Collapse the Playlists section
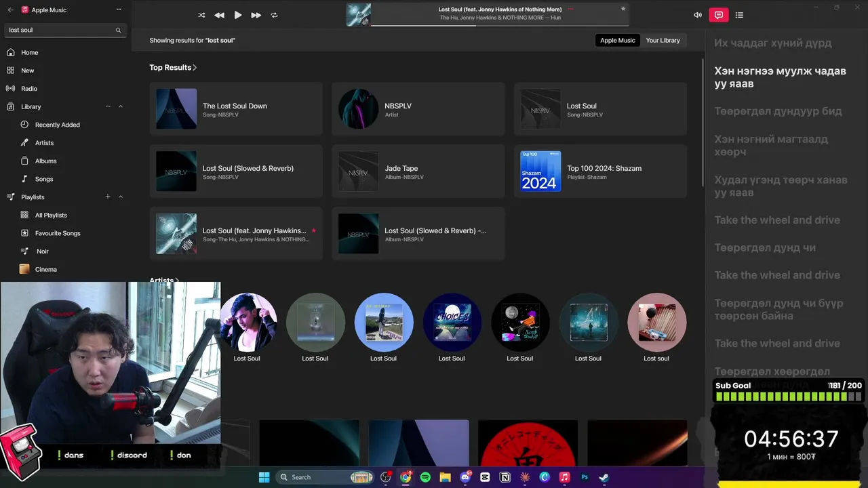The width and height of the screenshot is (868, 488). 121,197
